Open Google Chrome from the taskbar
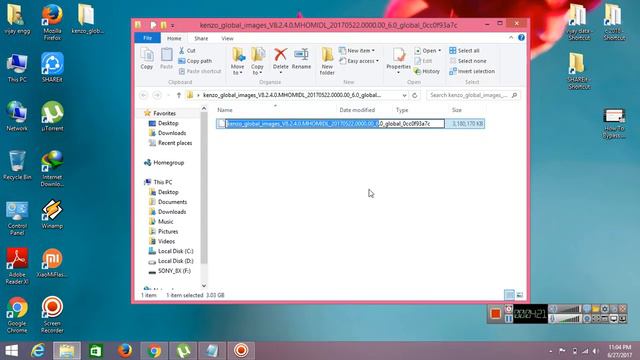 [154, 351]
